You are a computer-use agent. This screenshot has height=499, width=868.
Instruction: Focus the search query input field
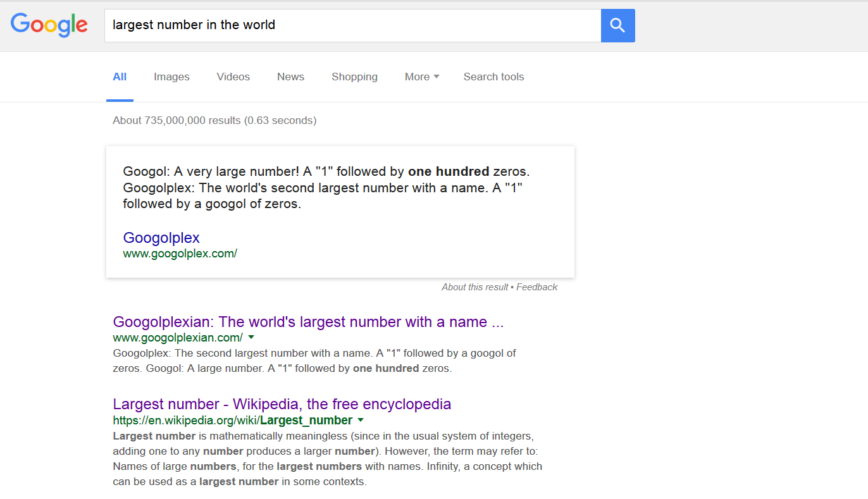click(x=352, y=25)
